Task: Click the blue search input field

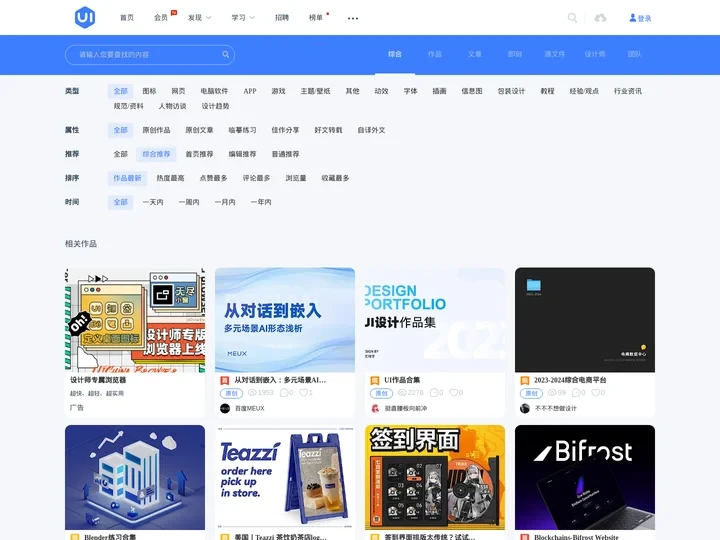Action: 150,55
